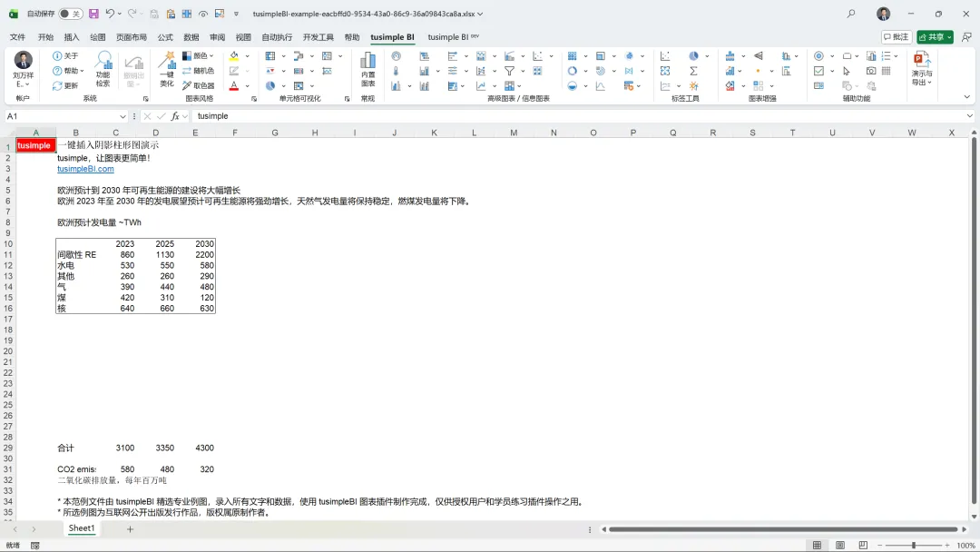Click the radio button control icon in 辅助功能

pyautogui.click(x=818, y=55)
